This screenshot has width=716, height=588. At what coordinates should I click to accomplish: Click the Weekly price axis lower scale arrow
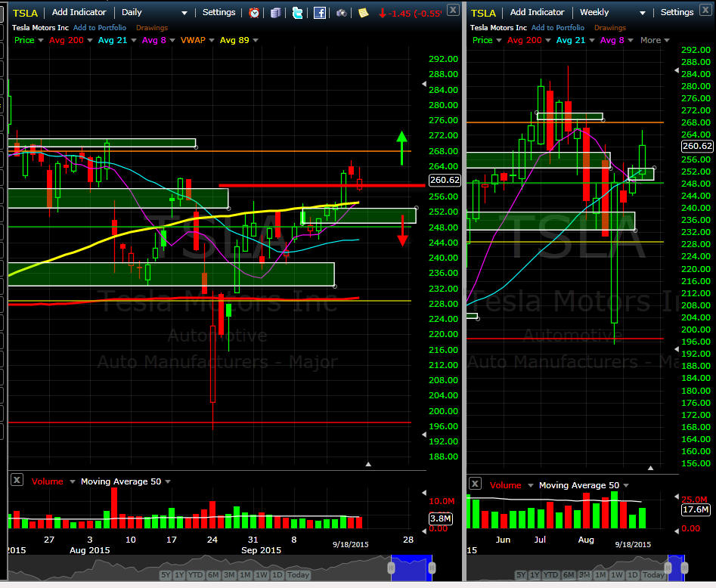[676, 348]
